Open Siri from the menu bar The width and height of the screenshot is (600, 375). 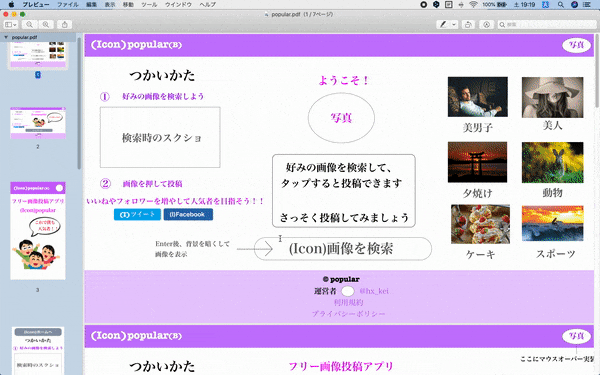tap(574, 5)
